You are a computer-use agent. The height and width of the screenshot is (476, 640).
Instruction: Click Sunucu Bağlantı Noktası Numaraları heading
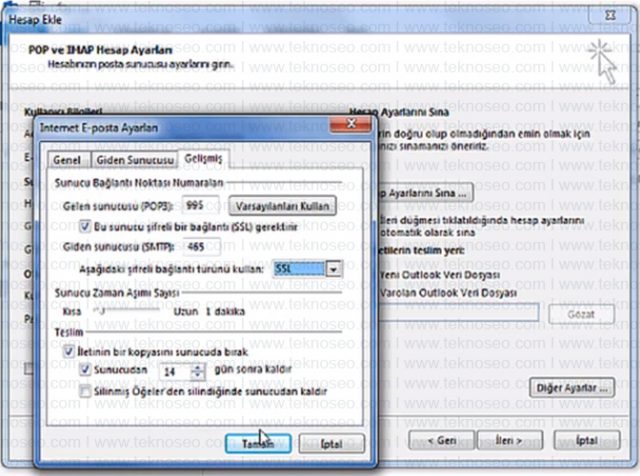[x=139, y=182]
